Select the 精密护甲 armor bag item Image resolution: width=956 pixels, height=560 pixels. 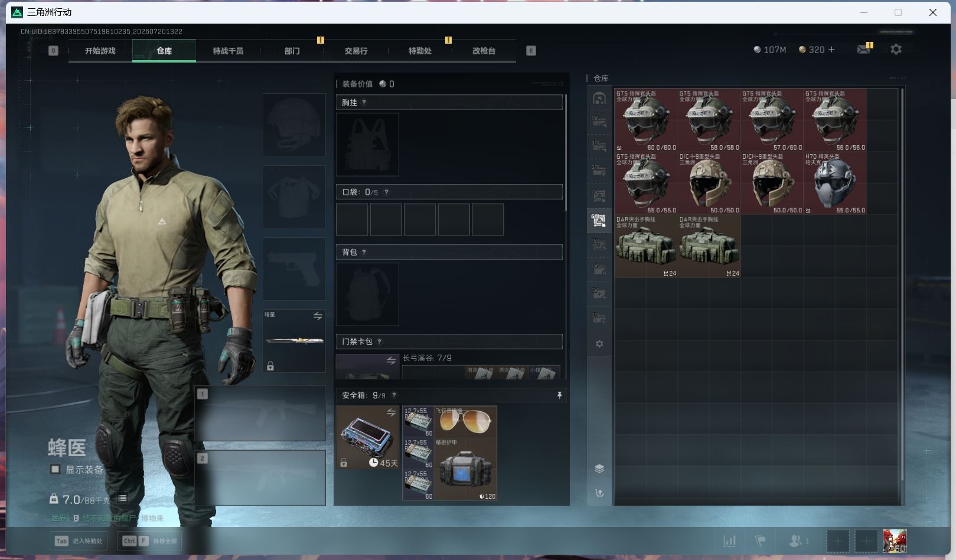click(x=465, y=469)
